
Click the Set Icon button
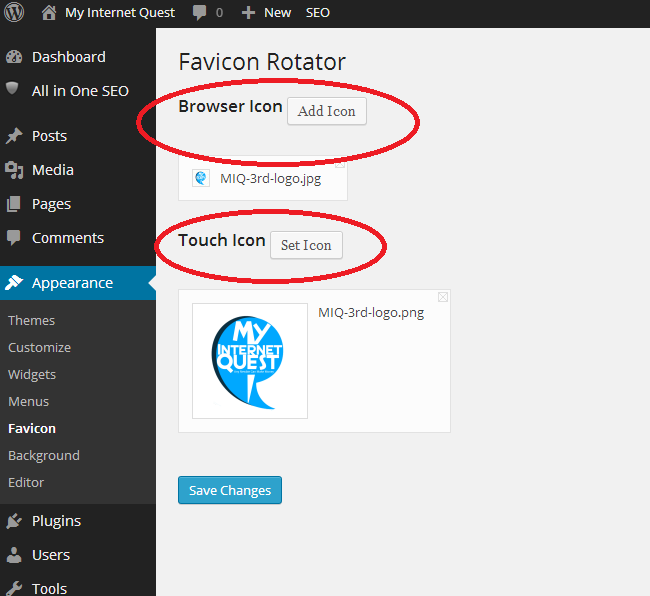(x=306, y=245)
